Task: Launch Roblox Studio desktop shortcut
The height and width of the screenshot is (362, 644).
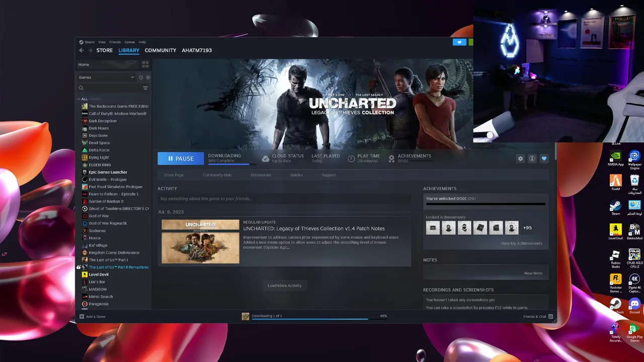Action: click(615, 257)
